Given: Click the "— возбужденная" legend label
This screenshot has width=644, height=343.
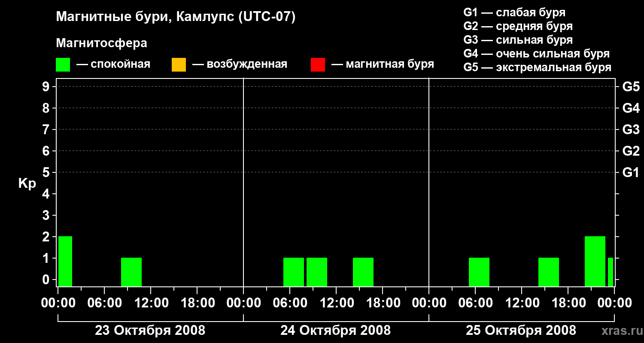Looking at the screenshot, I should tap(240, 64).
